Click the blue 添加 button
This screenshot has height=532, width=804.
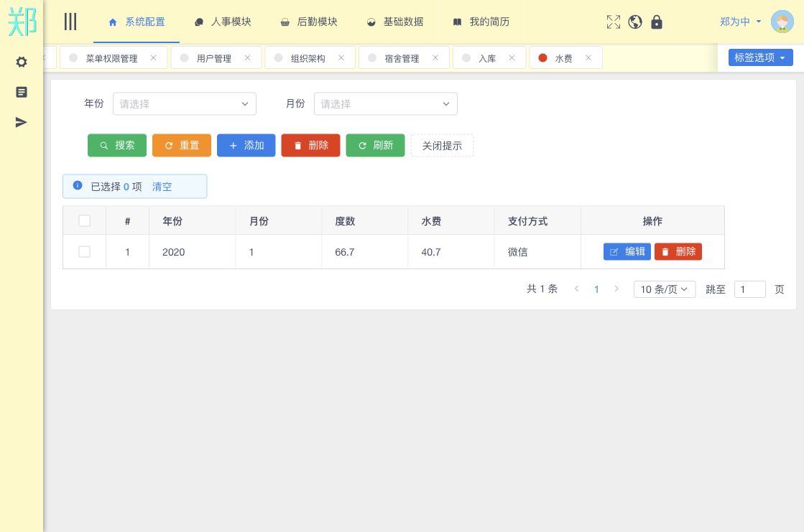coord(246,146)
